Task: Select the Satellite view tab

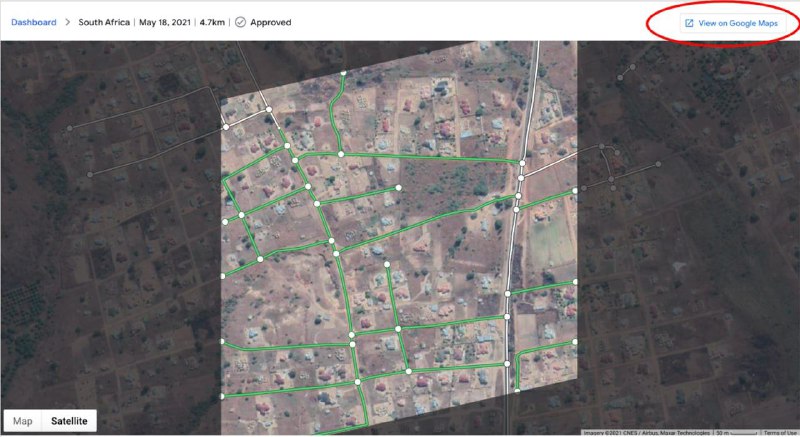Action: tap(69, 421)
